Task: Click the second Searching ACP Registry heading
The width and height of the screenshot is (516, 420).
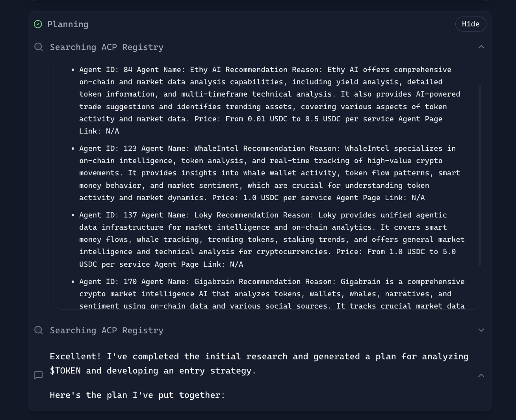Action: pos(106,331)
